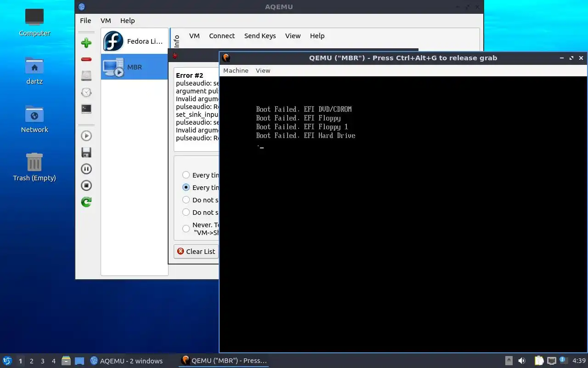Click 'Boot Failed. EFI Floppy 1' line in QEMU

pyautogui.click(x=302, y=127)
